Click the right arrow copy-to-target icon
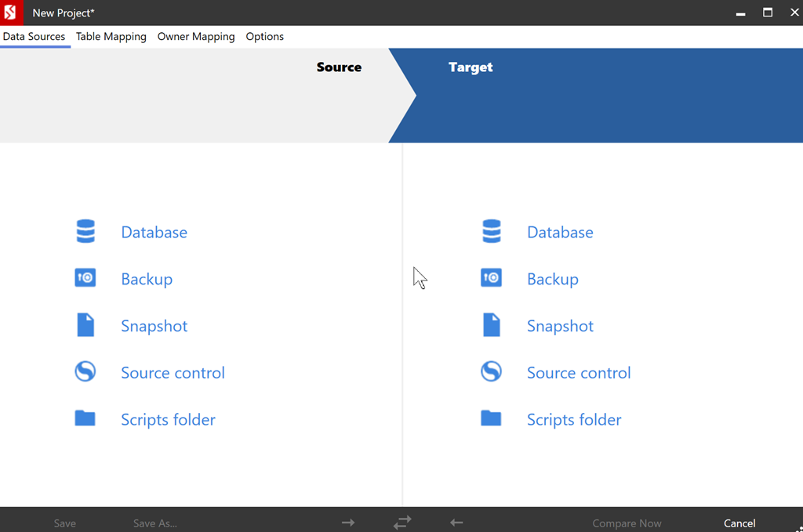This screenshot has height=532, width=803. pos(348,523)
